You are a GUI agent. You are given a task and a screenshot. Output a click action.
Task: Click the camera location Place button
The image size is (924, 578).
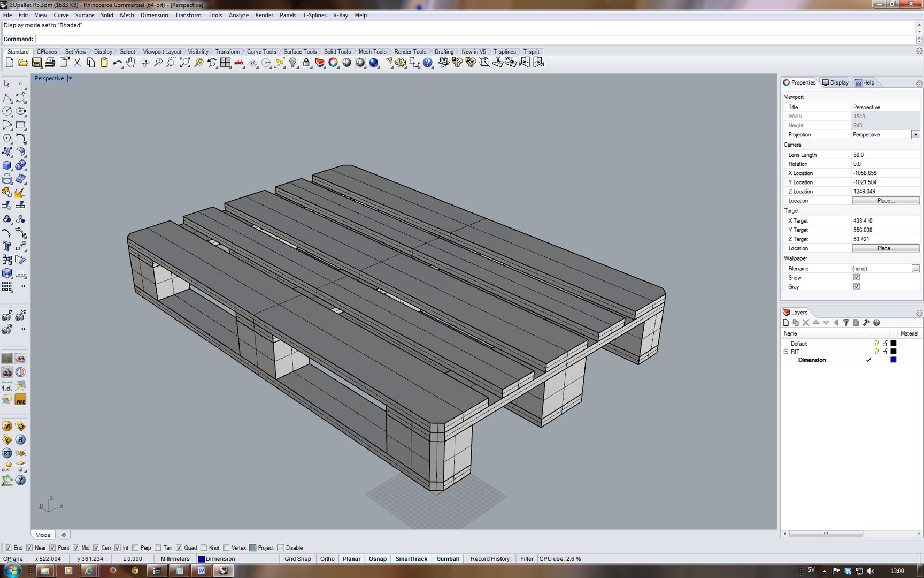pos(885,201)
